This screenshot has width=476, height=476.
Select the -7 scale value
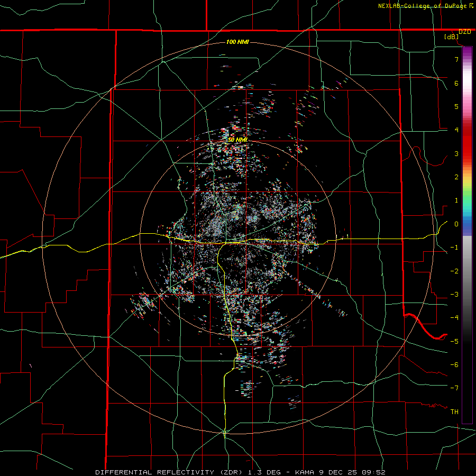pos(454,388)
